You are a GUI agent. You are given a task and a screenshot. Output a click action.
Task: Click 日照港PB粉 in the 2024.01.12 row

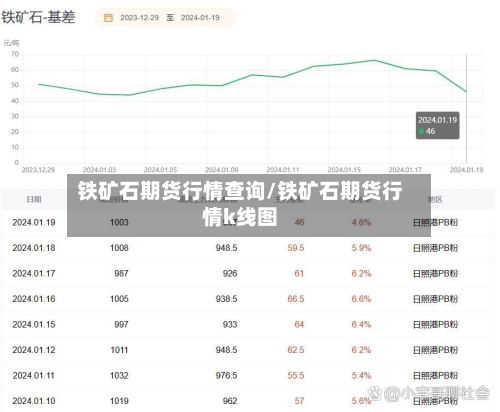(435, 350)
